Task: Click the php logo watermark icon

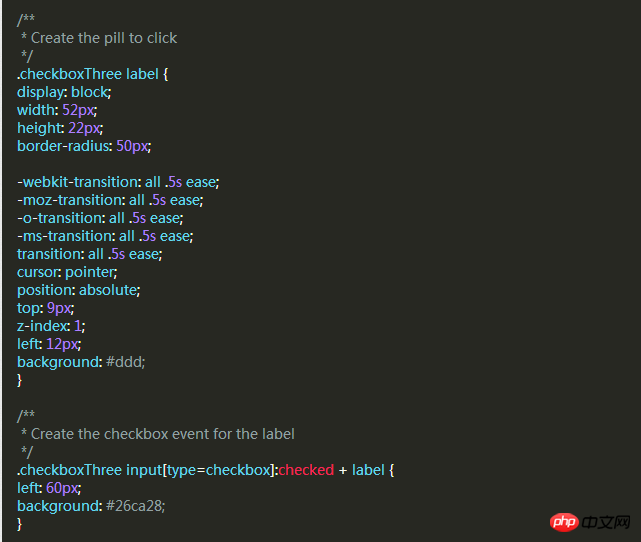Action: pos(564,522)
